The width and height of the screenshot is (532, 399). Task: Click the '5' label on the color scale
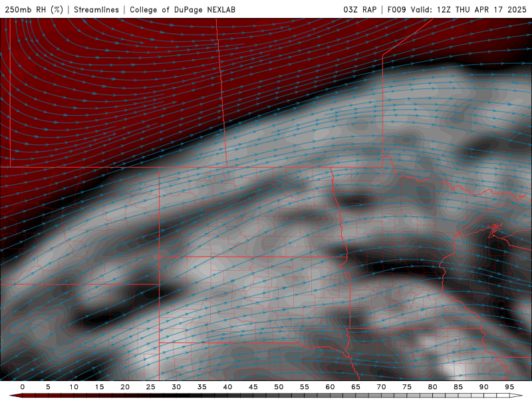coord(48,387)
